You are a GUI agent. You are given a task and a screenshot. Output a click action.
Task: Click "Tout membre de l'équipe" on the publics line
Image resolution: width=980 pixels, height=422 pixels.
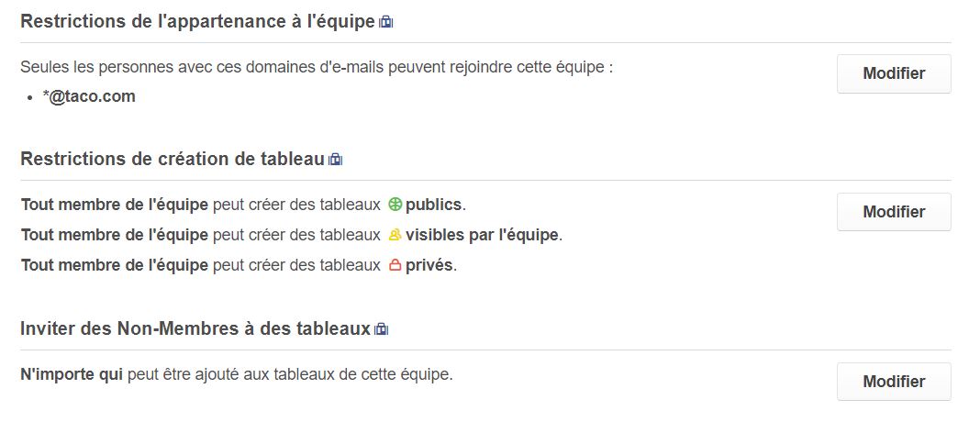(x=115, y=204)
